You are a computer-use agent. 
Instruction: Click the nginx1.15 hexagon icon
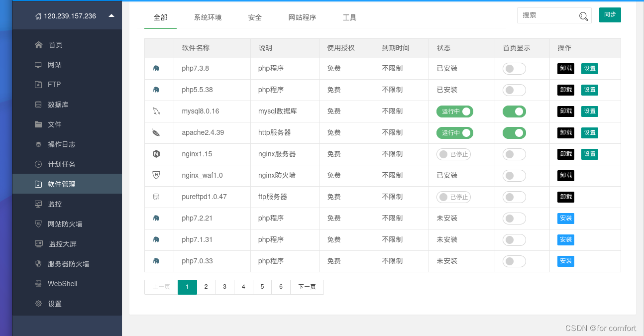point(156,154)
